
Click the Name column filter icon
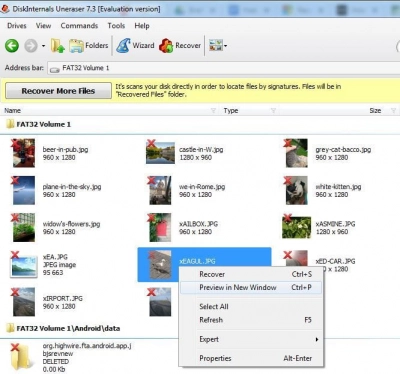[213, 110]
